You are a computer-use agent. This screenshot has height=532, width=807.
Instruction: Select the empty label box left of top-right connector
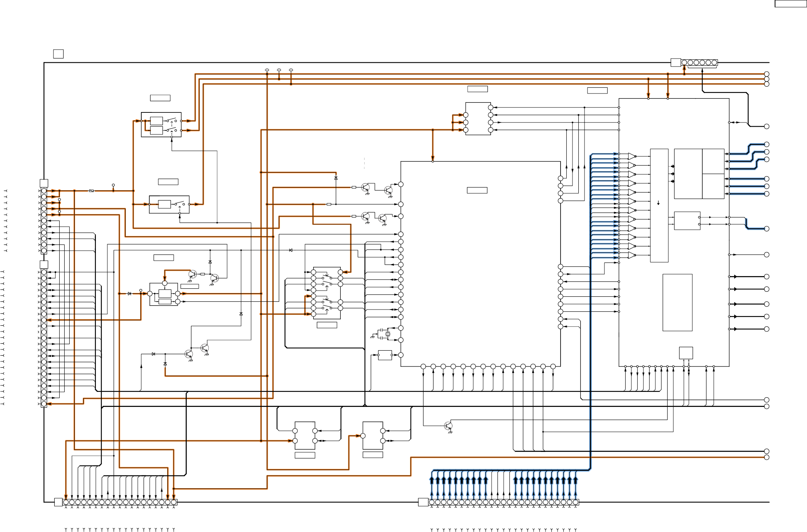click(675, 62)
